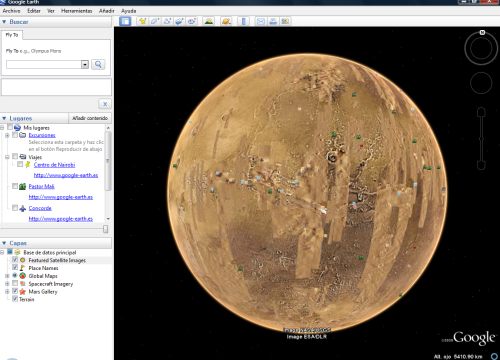Toggle the sidebar panel toolbar button

pos(125,21)
